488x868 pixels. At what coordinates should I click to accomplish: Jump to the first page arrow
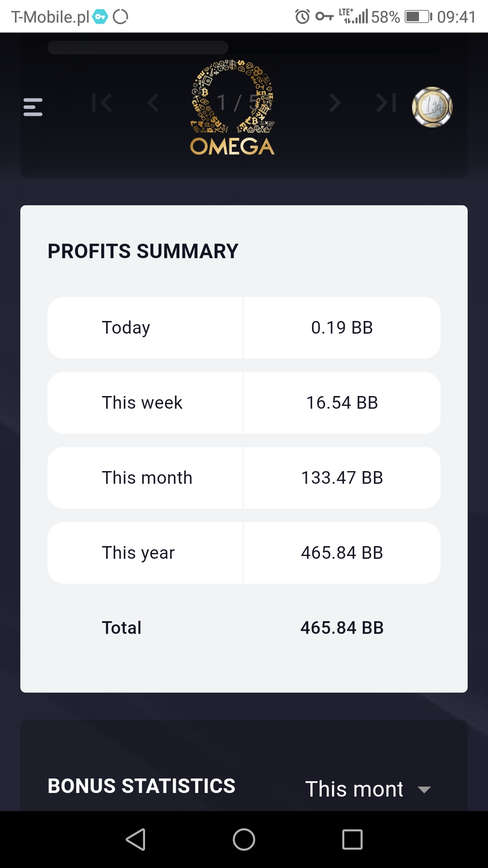point(102,103)
